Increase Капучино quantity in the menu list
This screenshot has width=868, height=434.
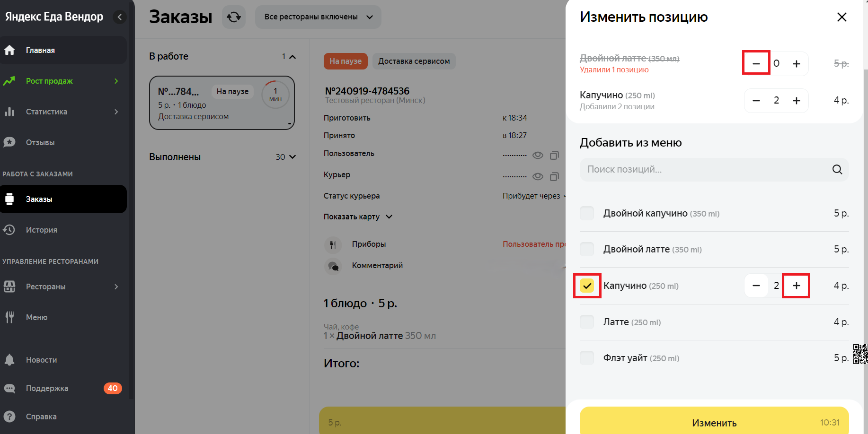(x=797, y=286)
